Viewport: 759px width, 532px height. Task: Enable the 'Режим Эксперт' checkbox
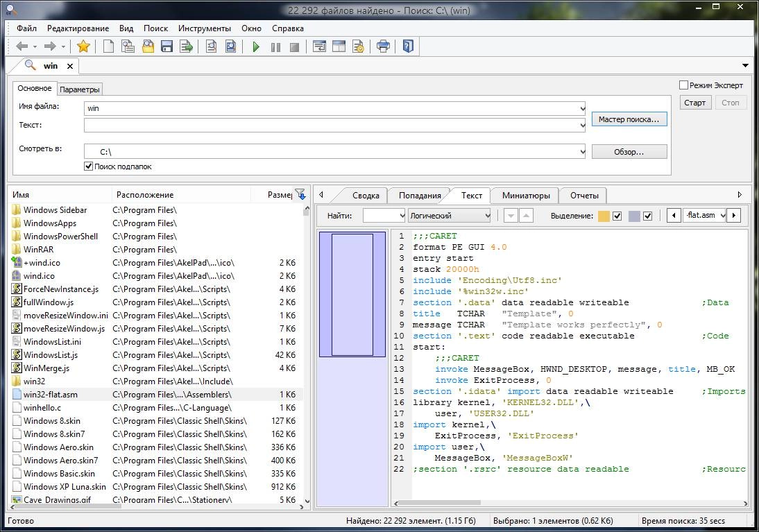[683, 85]
